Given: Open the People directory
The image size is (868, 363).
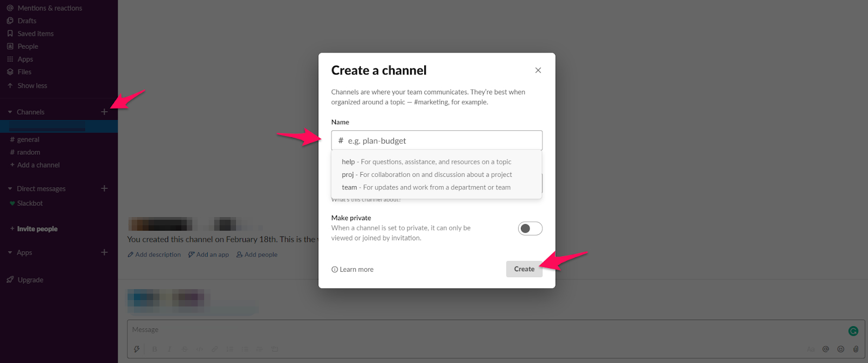Looking at the screenshot, I should [23, 47].
